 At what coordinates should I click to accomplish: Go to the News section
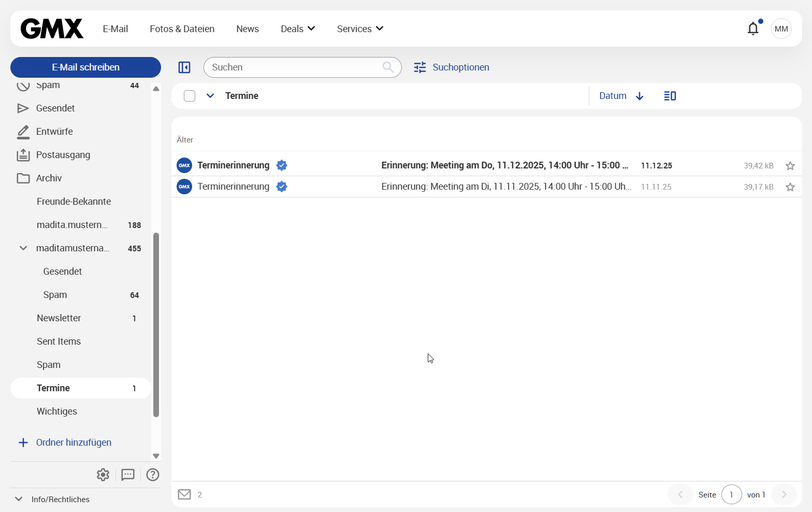(x=247, y=29)
